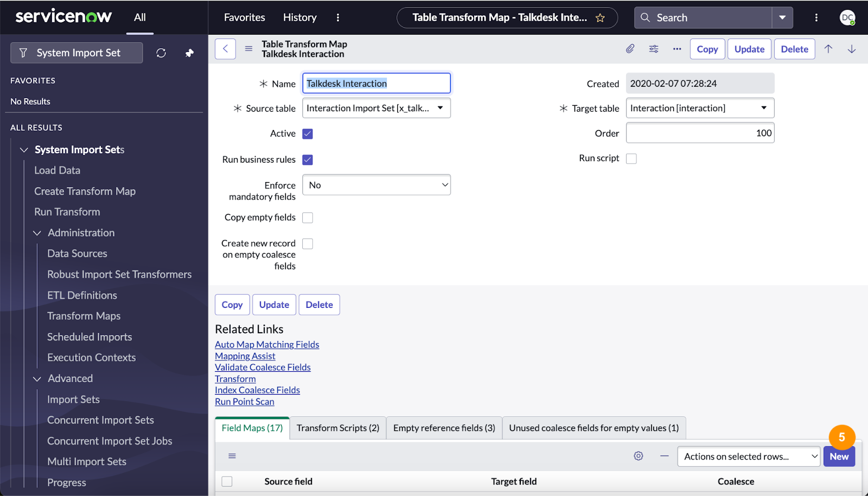
Task: Pin the navigation menu with pushpin icon
Action: pos(189,53)
